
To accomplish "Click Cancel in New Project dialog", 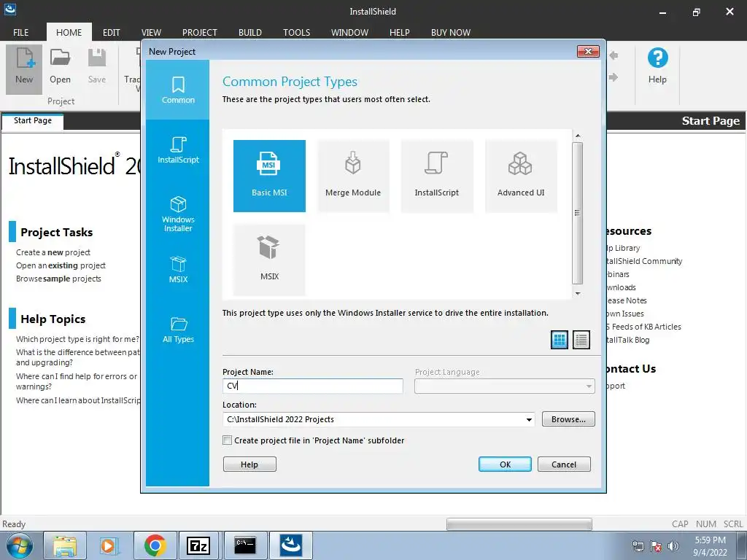I will click(x=564, y=464).
